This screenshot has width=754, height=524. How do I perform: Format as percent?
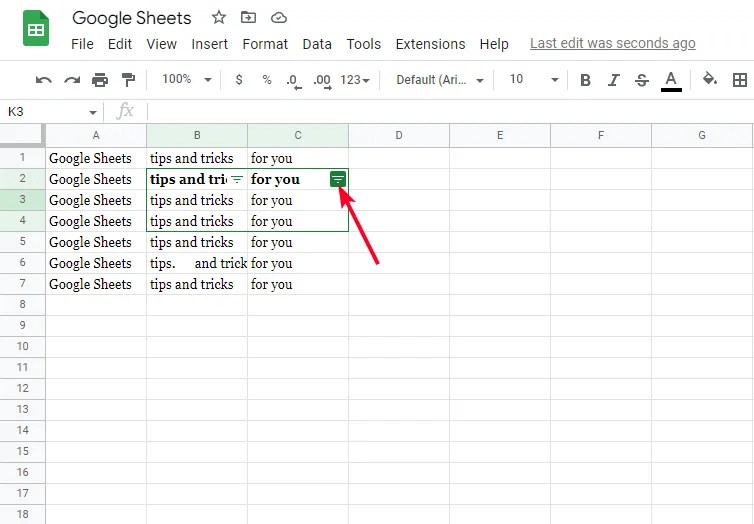(x=267, y=80)
